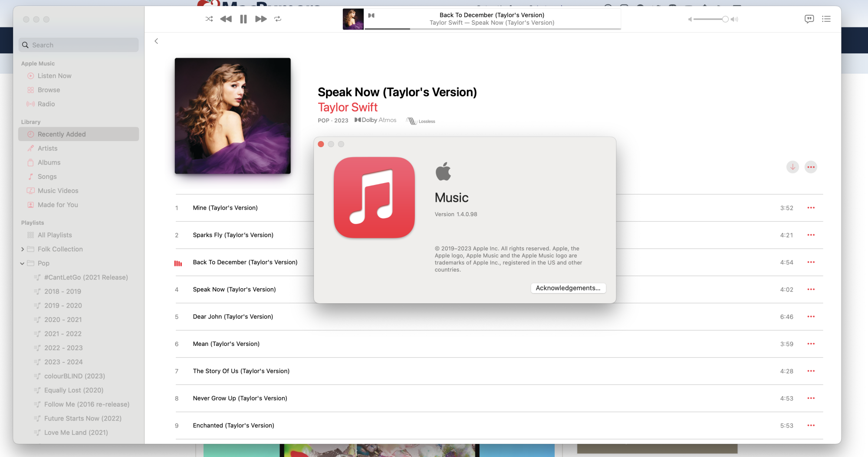Open the lyrics panel
Image resolution: width=868 pixels, height=457 pixels.
(x=809, y=19)
